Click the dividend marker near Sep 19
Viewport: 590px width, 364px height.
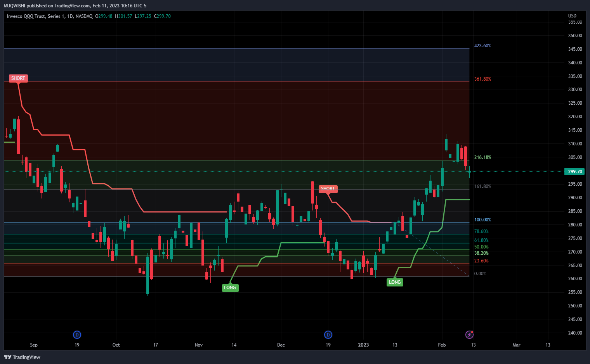77,335
